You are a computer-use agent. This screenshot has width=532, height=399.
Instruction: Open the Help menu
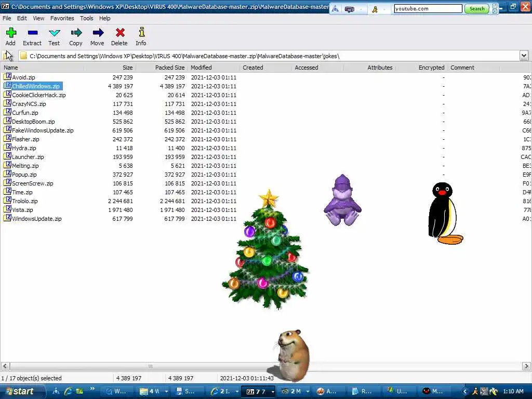click(104, 18)
